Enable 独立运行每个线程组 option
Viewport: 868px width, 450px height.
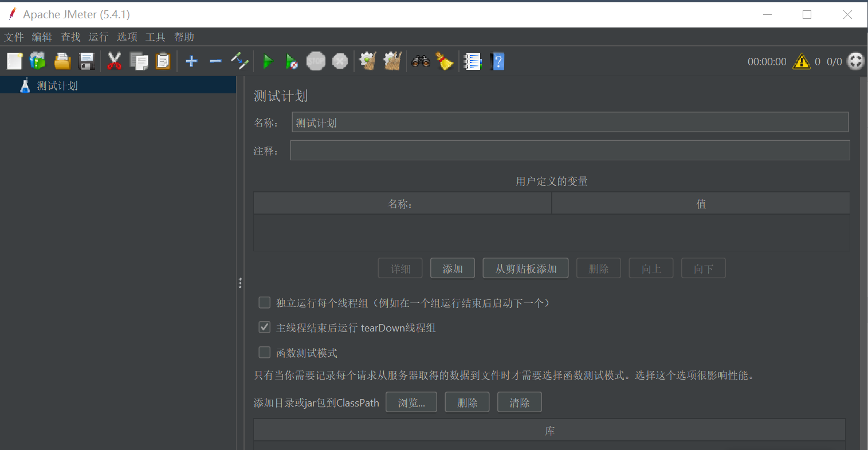tap(264, 302)
